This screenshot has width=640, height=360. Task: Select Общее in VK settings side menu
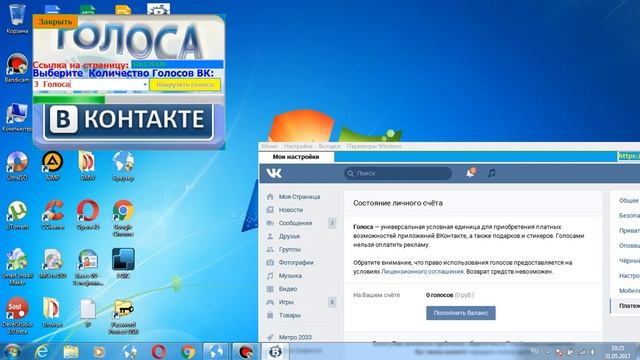(629, 200)
